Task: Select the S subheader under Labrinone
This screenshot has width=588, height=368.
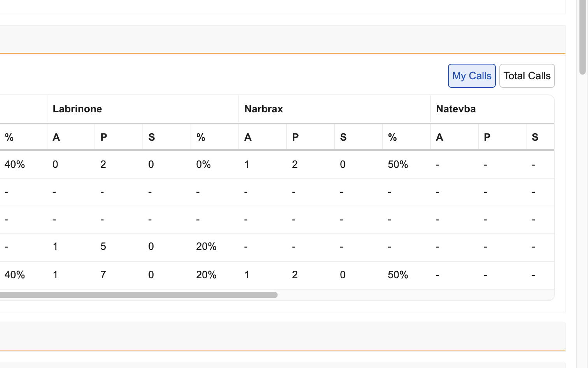Action: (x=152, y=137)
